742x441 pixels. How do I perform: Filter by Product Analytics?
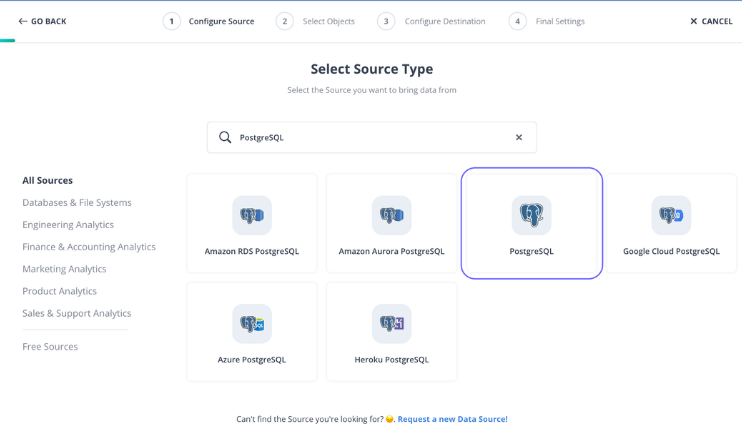coord(59,291)
